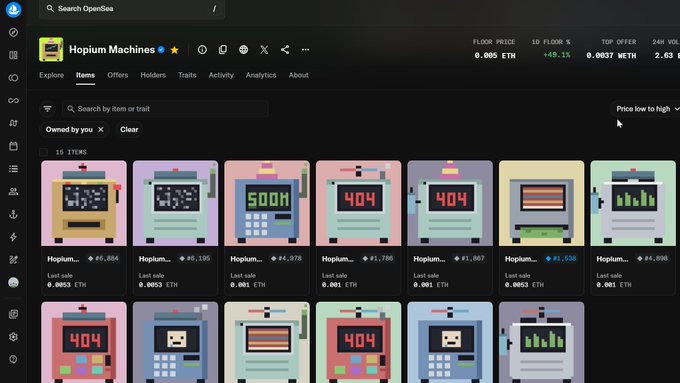Image resolution: width=680 pixels, height=383 pixels.
Task: Remove the Owned by you filter
Action: [101, 129]
